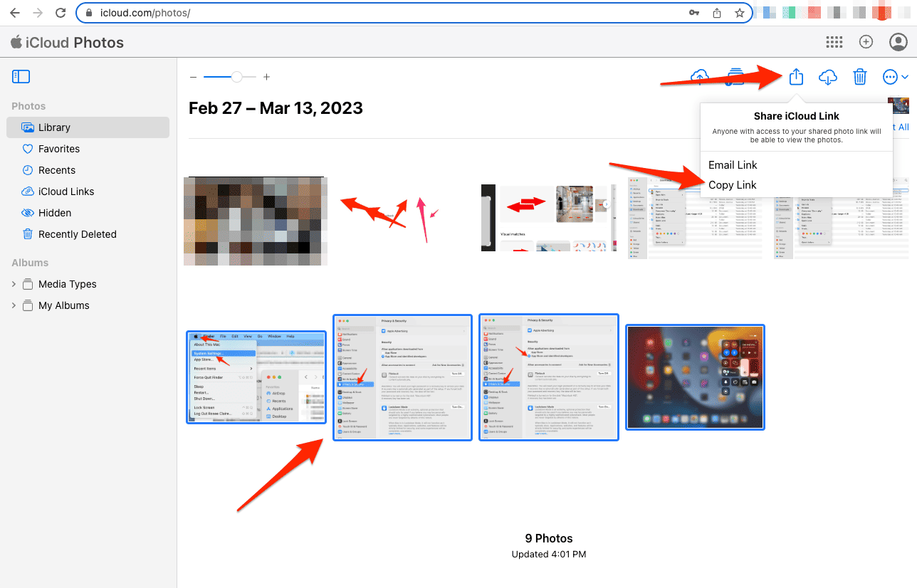
Task: Click the zoom in plus button
Action: click(x=267, y=77)
